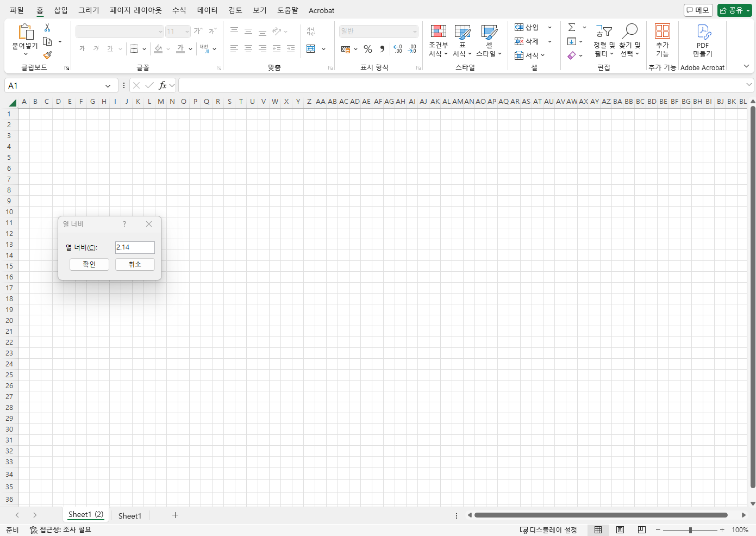The width and height of the screenshot is (756, 536).
Task: Toggle Normal view in status bar
Action: click(x=598, y=530)
